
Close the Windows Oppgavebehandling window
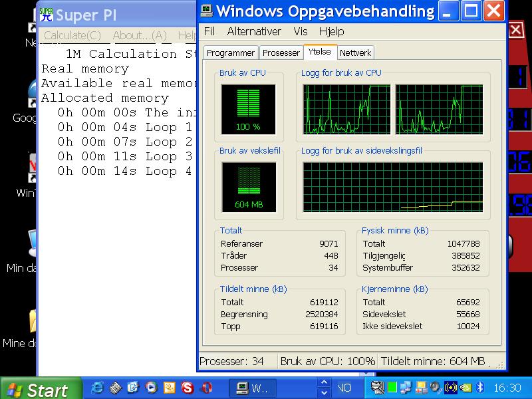[493, 11]
